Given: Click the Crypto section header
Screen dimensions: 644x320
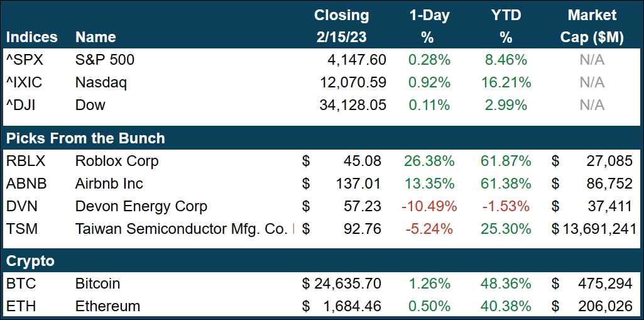Looking at the screenshot, I should tap(30, 261).
